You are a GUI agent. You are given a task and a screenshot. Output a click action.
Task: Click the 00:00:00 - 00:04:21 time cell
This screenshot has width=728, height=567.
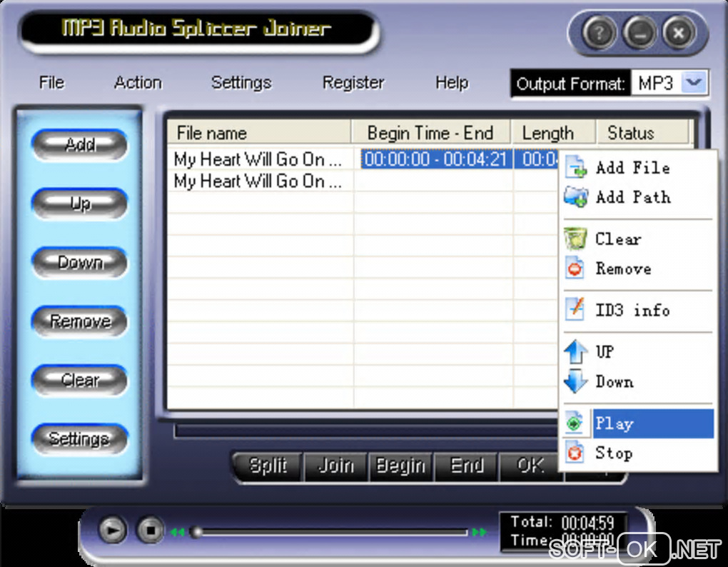(x=435, y=159)
